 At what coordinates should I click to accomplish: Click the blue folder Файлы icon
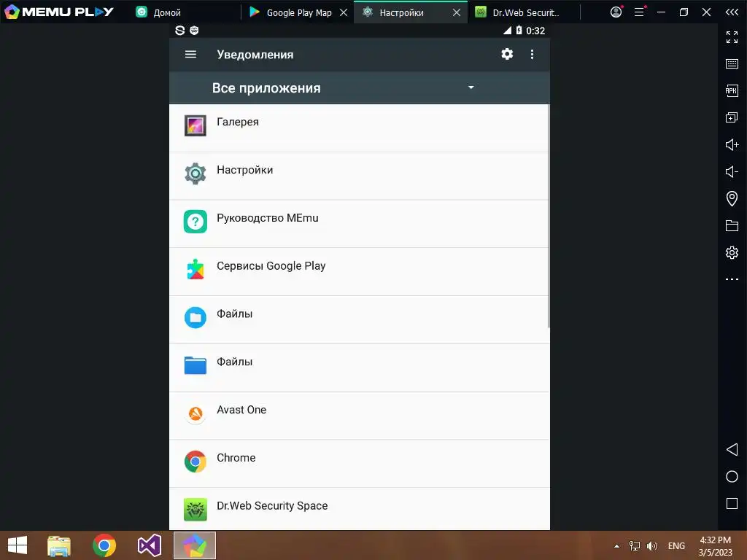[196, 365]
